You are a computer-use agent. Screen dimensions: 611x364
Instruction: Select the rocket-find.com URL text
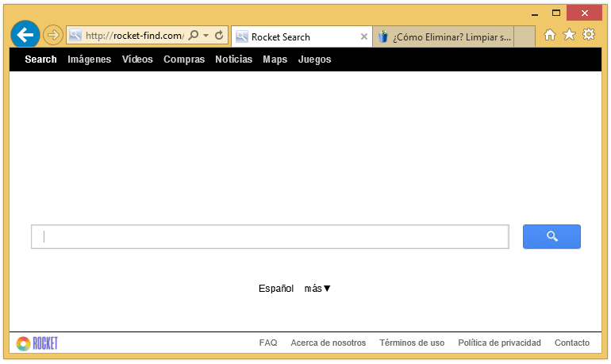(134, 36)
